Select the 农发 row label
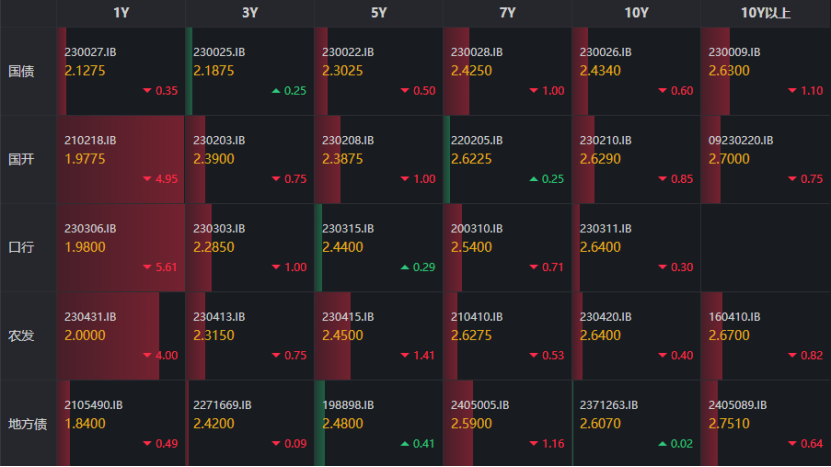 coord(21,335)
